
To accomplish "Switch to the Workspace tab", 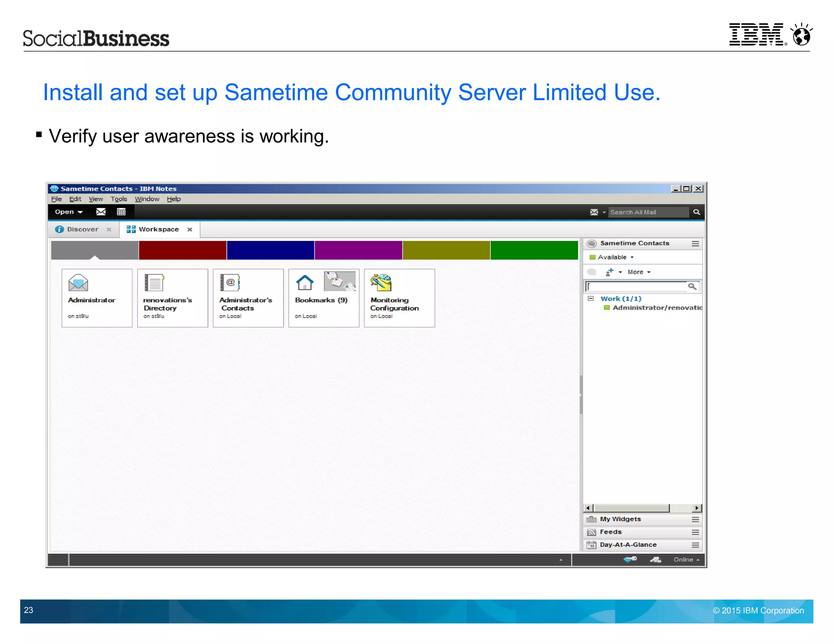I will pyautogui.click(x=159, y=229).
